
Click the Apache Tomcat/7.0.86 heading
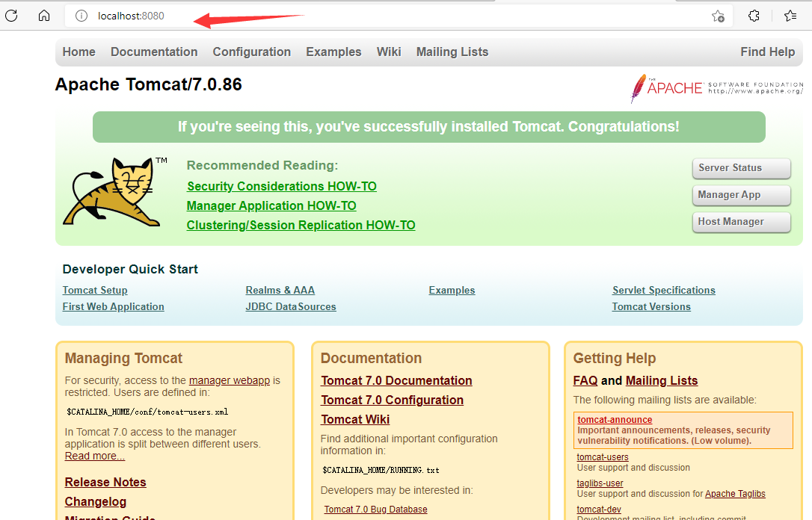pos(149,84)
